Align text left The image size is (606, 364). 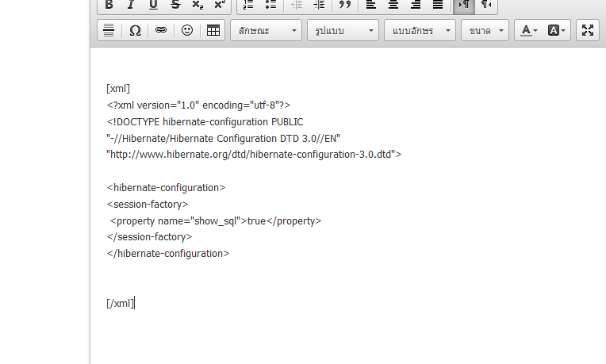[x=370, y=5]
